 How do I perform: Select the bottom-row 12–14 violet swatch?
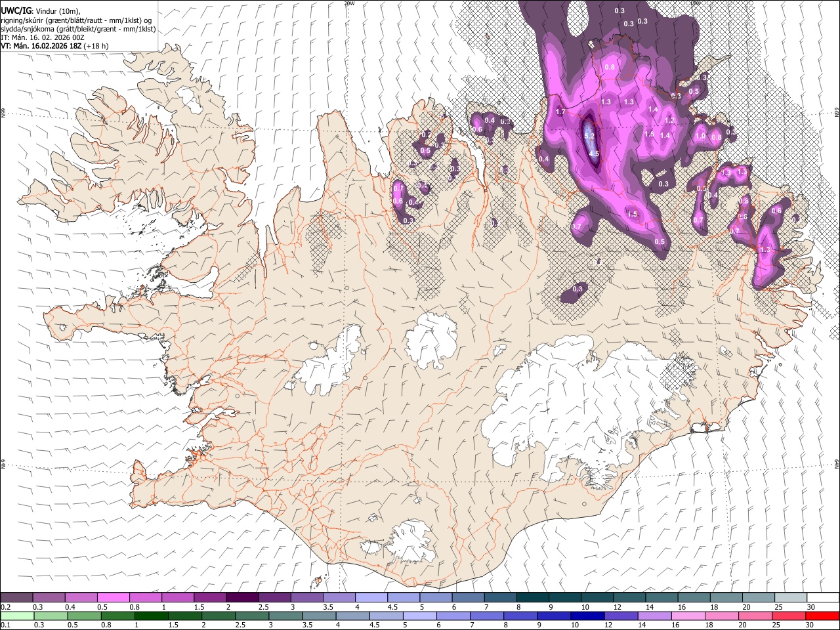(x=620, y=616)
